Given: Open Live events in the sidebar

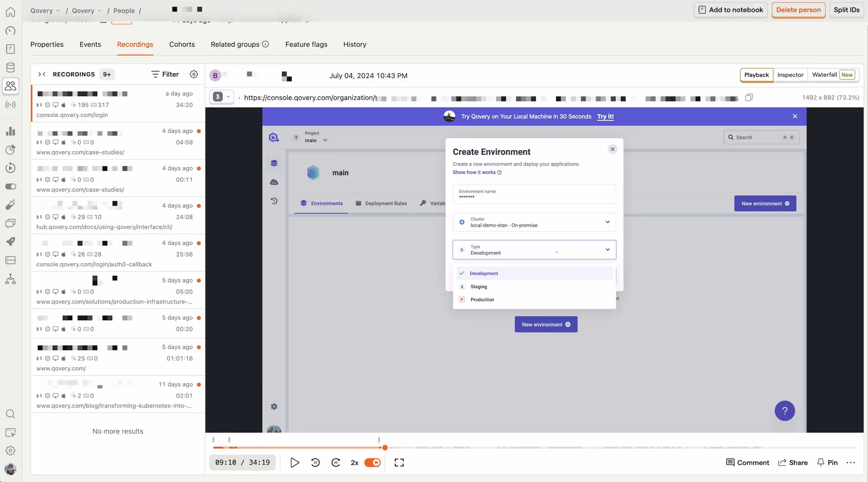Looking at the screenshot, I should click(10, 105).
